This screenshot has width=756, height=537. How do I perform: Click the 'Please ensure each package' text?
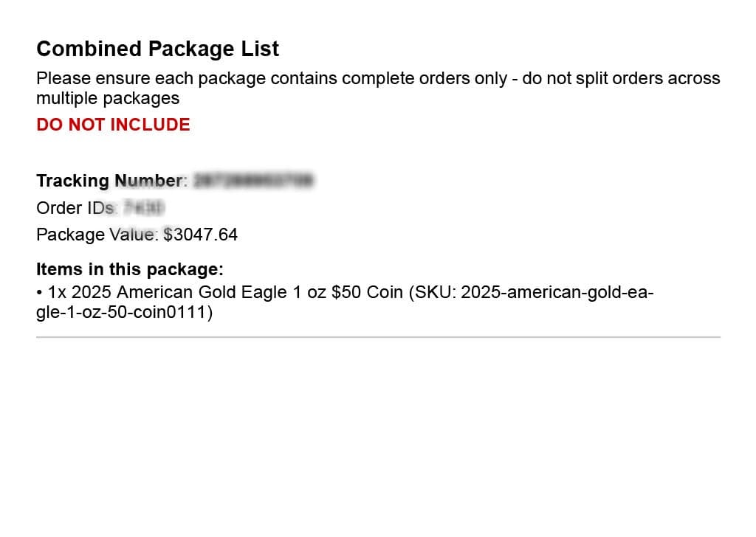tap(139, 78)
